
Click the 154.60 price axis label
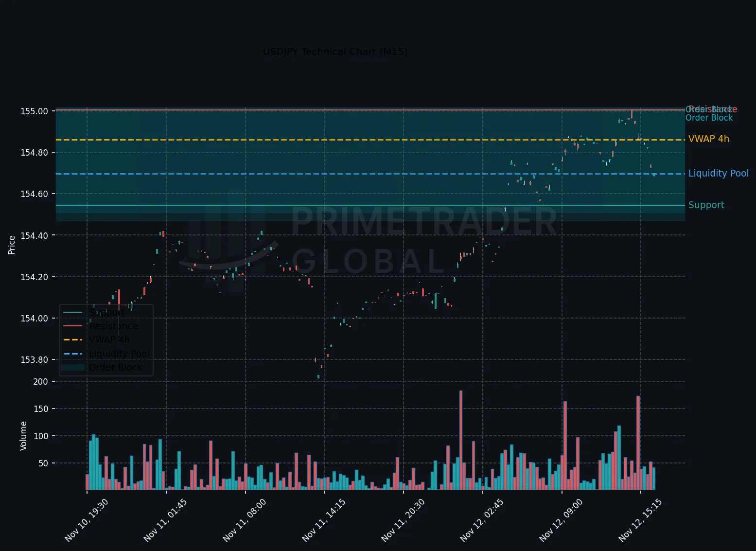pos(34,194)
